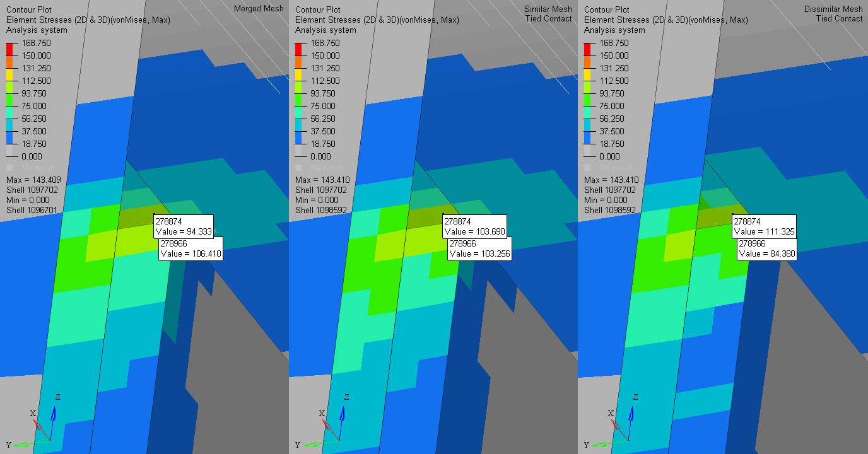Click legend value 18.750 in Dissimilar Mesh panel

[611, 144]
